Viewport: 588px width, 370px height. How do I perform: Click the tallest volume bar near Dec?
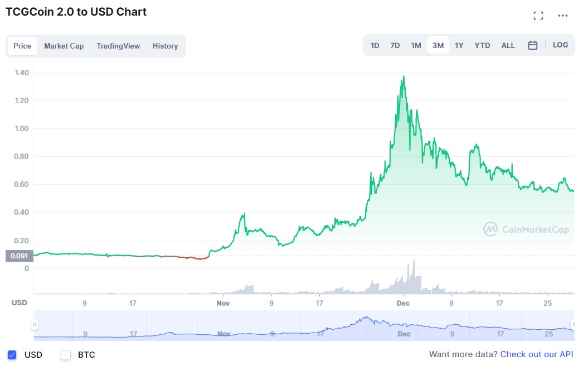coord(414,277)
